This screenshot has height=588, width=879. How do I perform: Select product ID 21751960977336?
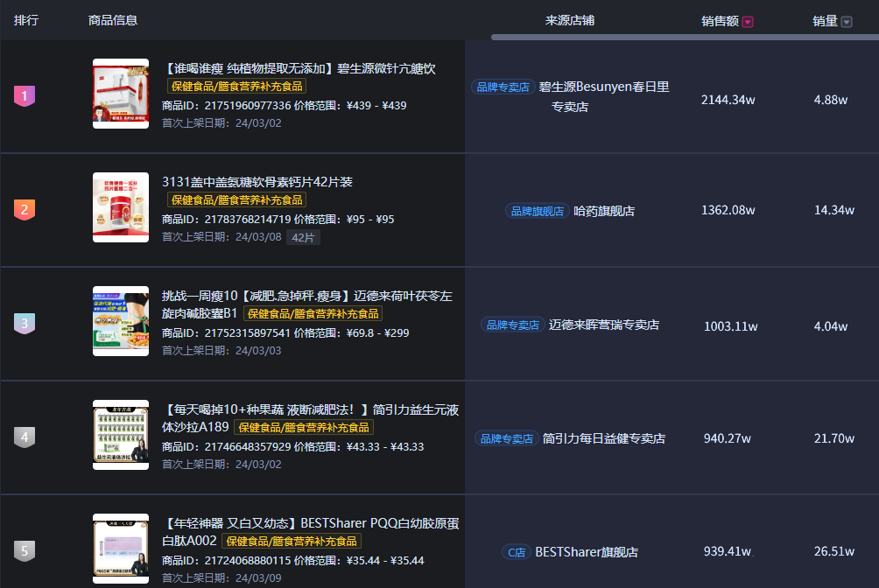tap(248, 105)
